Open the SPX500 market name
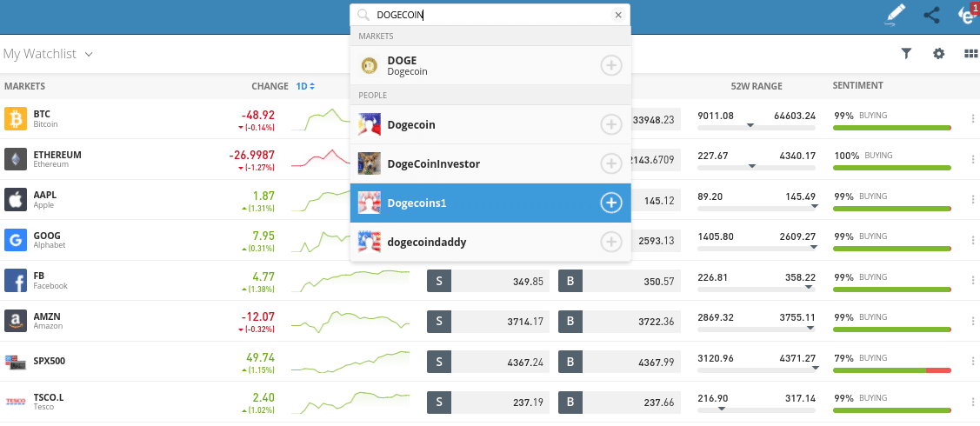The image size is (980, 426). tap(50, 361)
